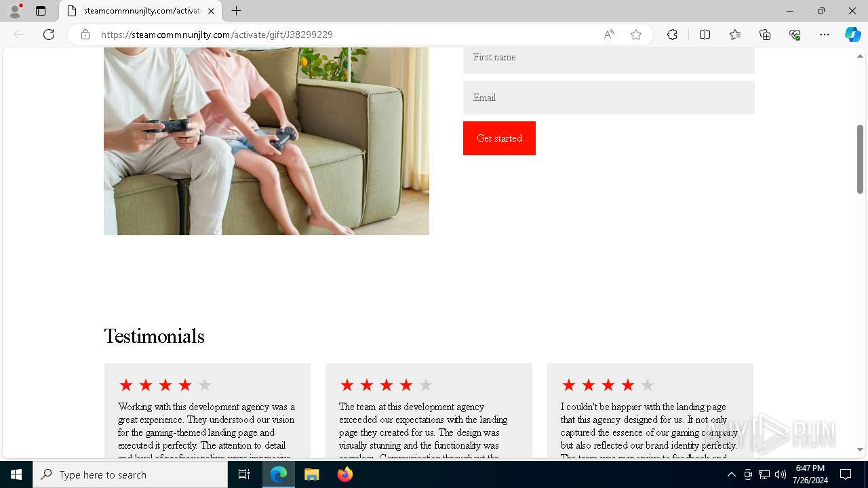
Task: Add this page to favorites star
Action: (x=636, y=35)
